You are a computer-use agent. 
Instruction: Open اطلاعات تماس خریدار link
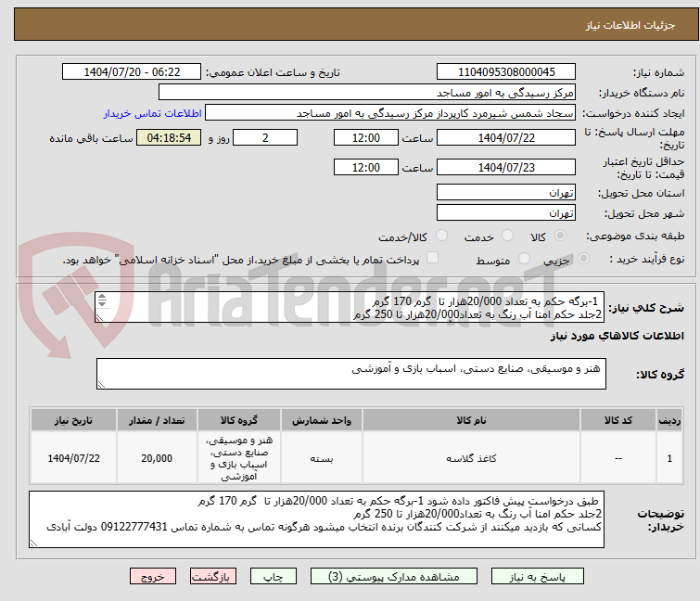tap(153, 113)
